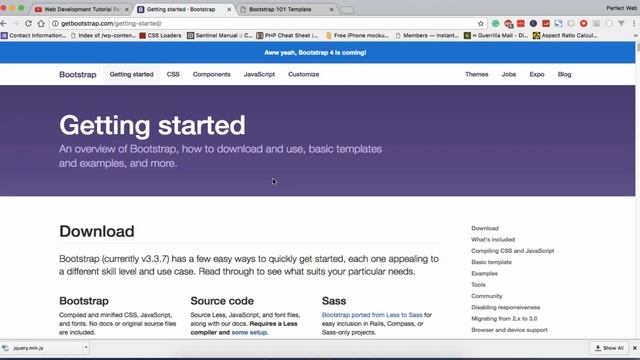Open downloaded jquery.min.js file
Image resolution: width=640 pixels, height=360 pixels.
pyautogui.click(x=40, y=348)
